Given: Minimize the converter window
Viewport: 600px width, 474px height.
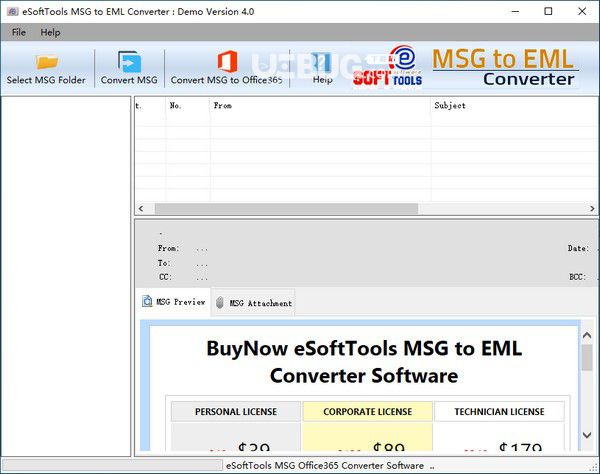Looking at the screenshot, I should point(515,11).
